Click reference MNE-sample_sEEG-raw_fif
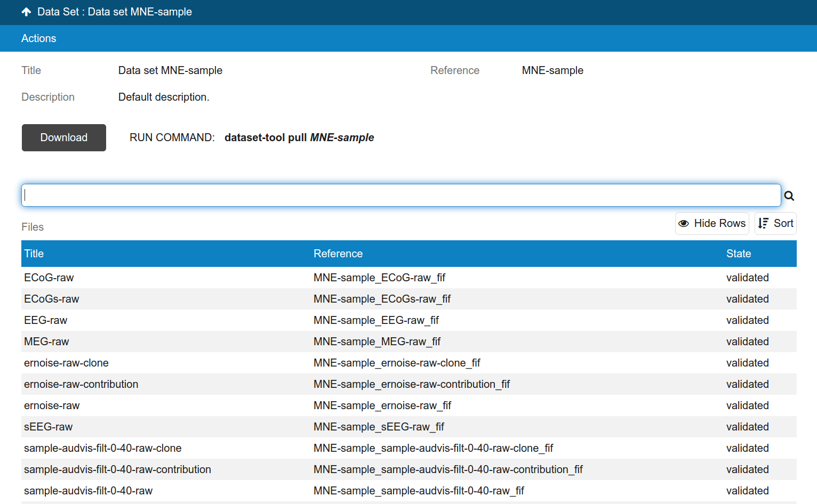The height and width of the screenshot is (504, 817). 379,427
